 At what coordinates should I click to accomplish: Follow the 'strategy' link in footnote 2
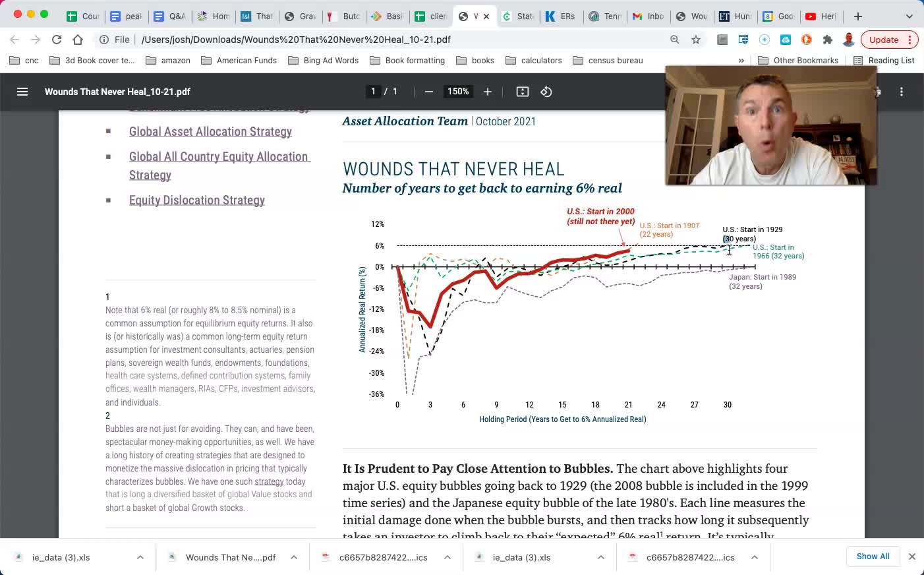tap(269, 481)
